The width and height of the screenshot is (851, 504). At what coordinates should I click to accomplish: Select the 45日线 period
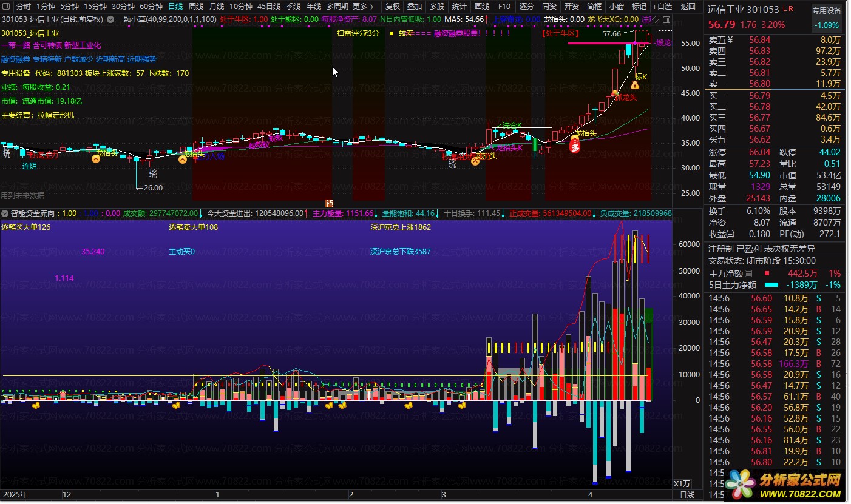pyautogui.click(x=269, y=7)
